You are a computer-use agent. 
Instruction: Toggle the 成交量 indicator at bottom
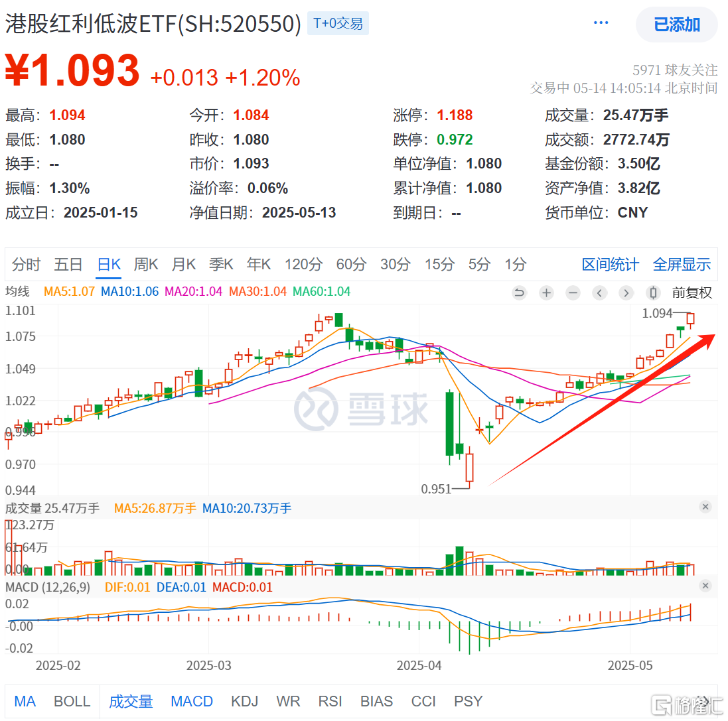tap(131, 701)
